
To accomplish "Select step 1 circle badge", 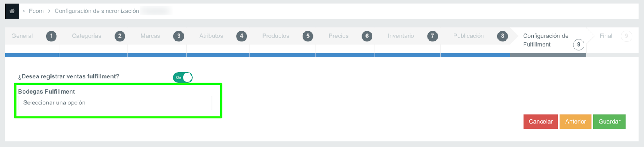I will tap(51, 36).
